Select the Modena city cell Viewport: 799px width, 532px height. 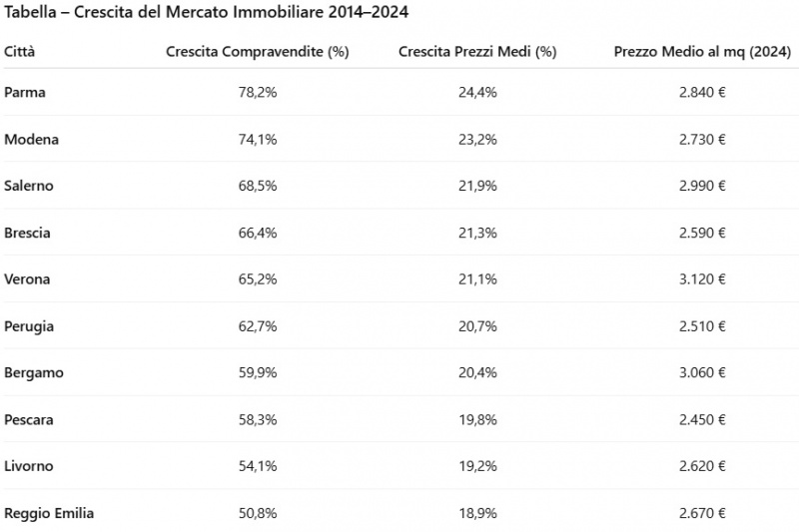click(31, 139)
